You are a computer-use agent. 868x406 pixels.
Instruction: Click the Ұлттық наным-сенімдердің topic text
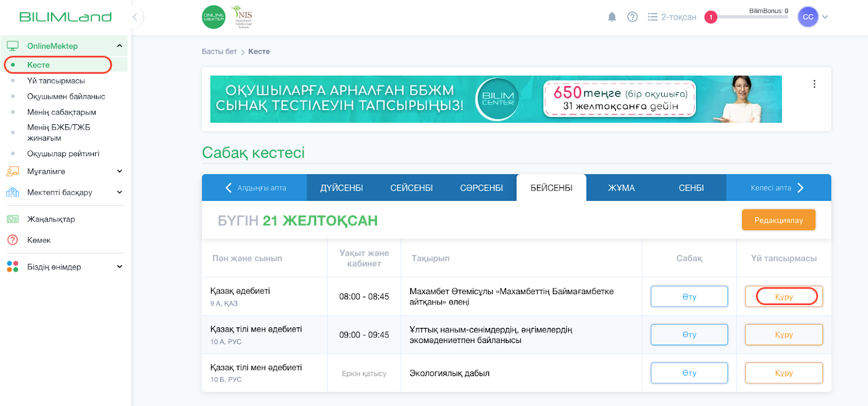pyautogui.click(x=491, y=335)
